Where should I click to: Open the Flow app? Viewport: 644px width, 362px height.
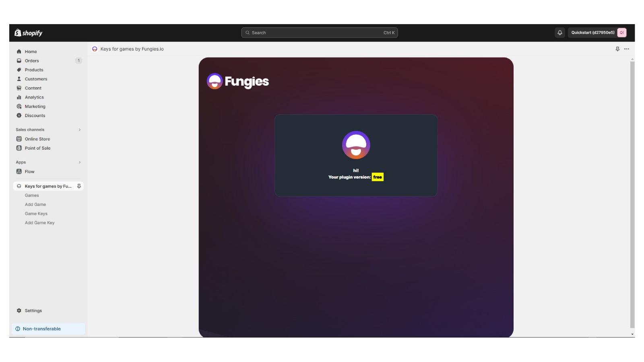point(30,171)
